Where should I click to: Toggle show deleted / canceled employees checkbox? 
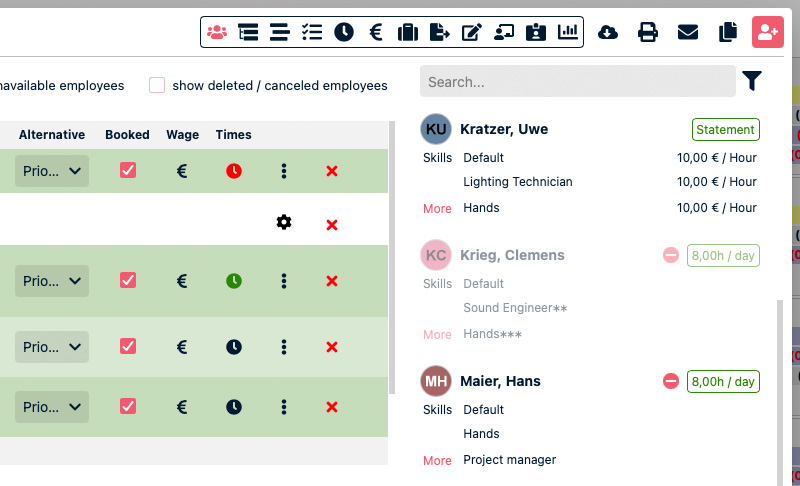coord(157,86)
